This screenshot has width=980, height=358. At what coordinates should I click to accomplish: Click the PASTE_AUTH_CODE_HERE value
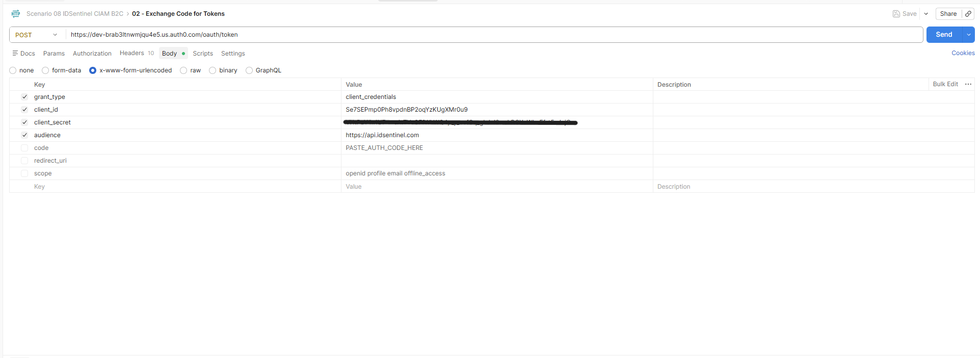click(384, 148)
